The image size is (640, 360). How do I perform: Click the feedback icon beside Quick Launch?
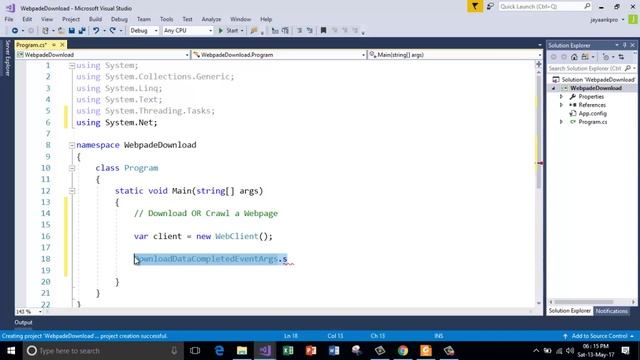pos(490,7)
